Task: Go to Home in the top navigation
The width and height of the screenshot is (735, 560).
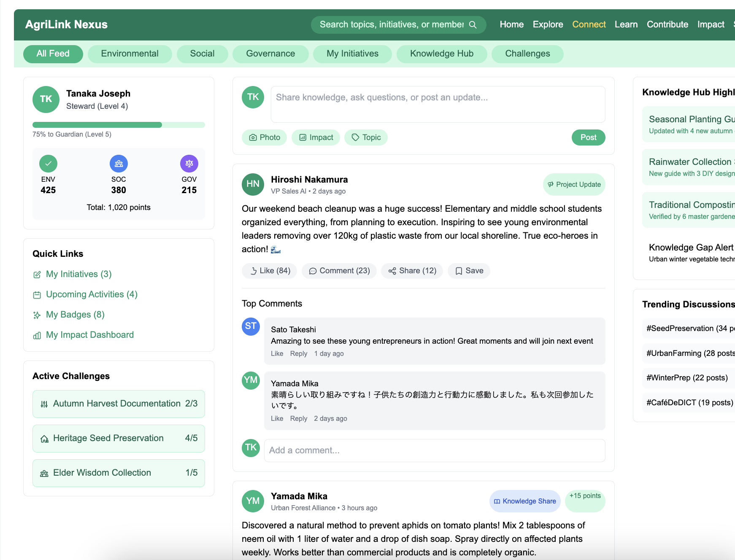Action: (x=512, y=24)
